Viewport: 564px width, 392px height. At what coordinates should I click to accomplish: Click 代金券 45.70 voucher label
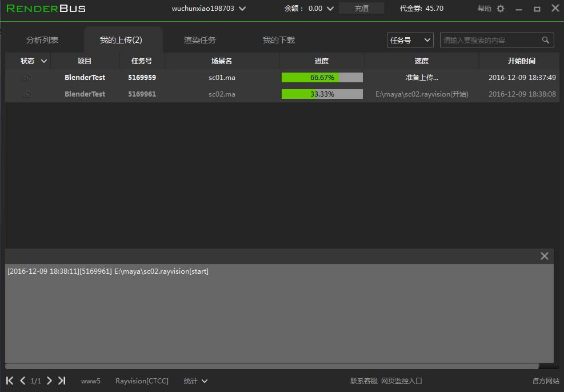tap(422, 8)
